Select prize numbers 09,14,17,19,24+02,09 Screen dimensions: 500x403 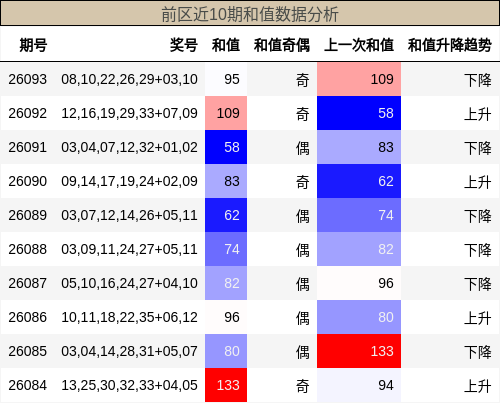pos(129,181)
